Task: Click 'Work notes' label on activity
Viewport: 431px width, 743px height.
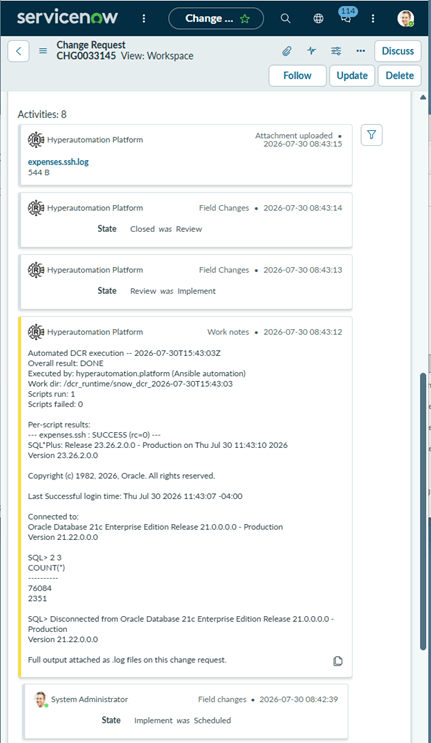Action: (x=228, y=332)
